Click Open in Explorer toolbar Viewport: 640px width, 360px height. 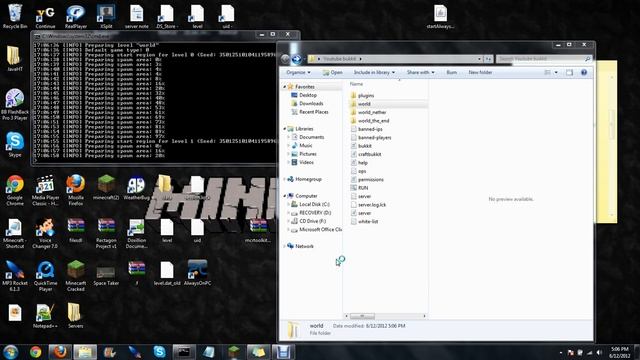[x=333, y=72]
